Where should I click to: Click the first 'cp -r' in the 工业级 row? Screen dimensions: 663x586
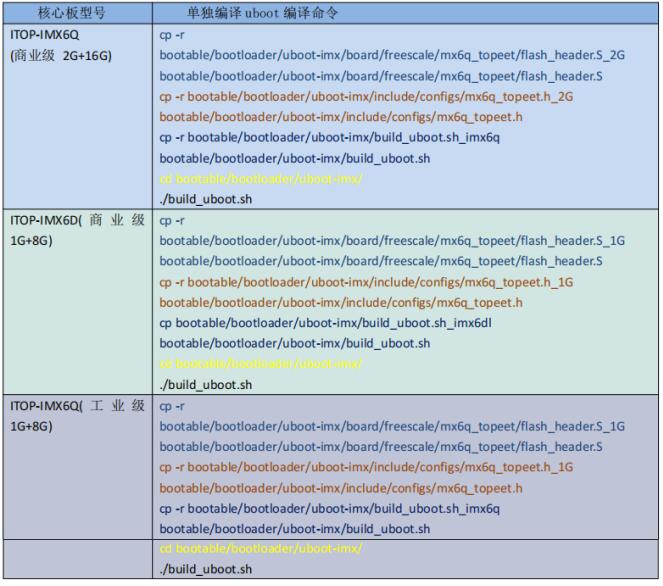tap(172, 406)
